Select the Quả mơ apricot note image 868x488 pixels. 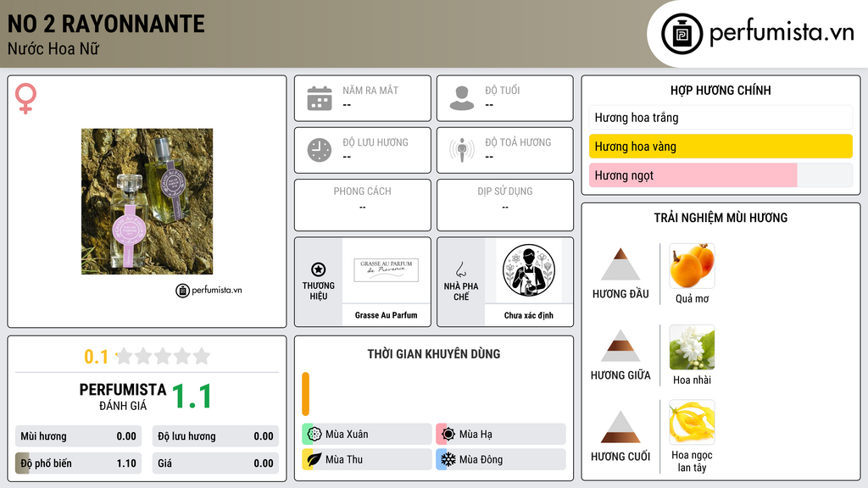(692, 266)
